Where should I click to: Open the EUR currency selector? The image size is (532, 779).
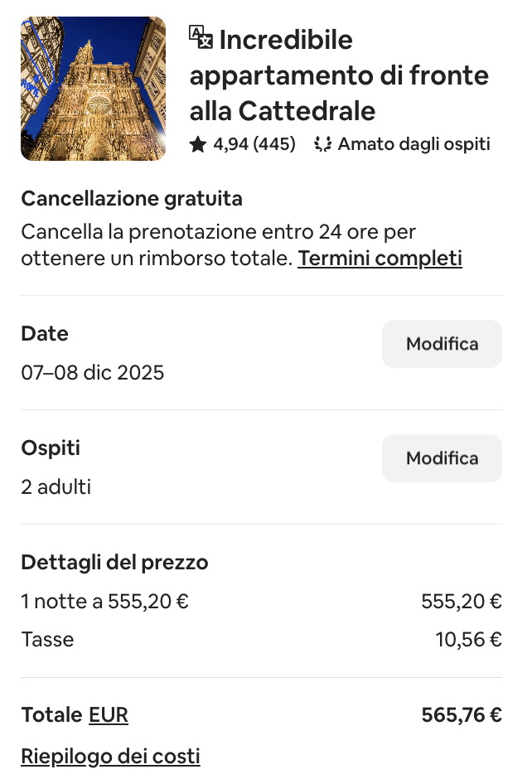(x=109, y=714)
